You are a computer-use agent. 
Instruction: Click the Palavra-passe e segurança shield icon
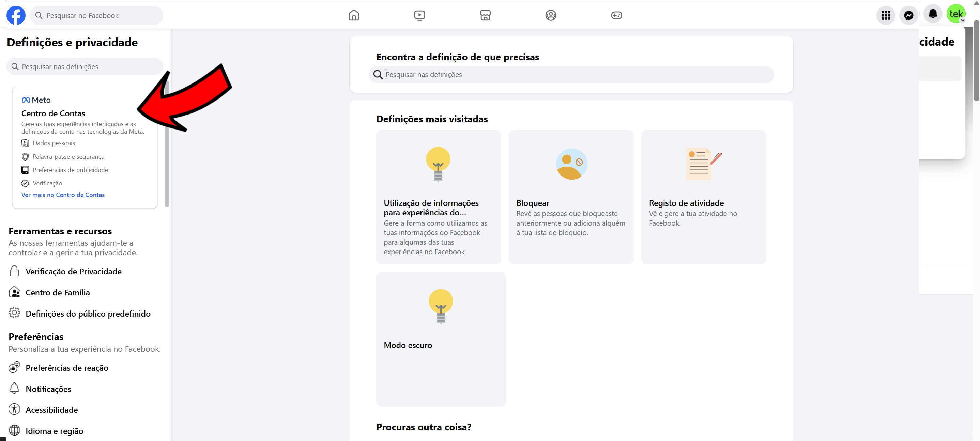click(x=25, y=156)
